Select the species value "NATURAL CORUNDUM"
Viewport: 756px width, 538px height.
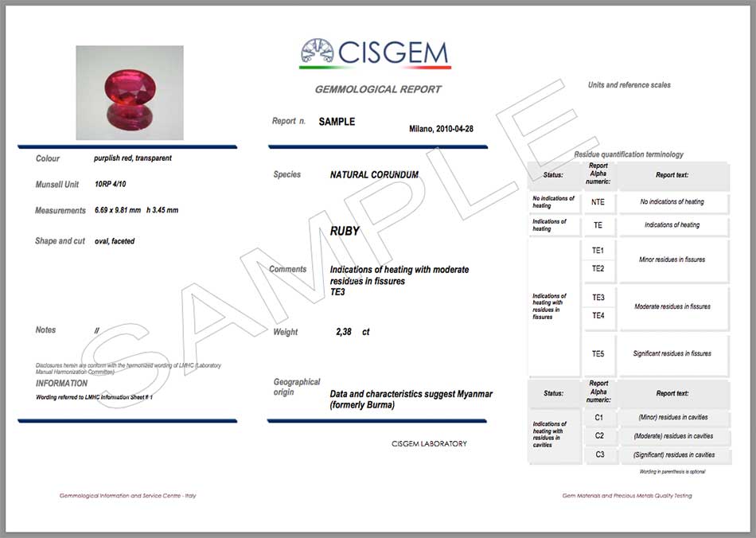click(374, 175)
